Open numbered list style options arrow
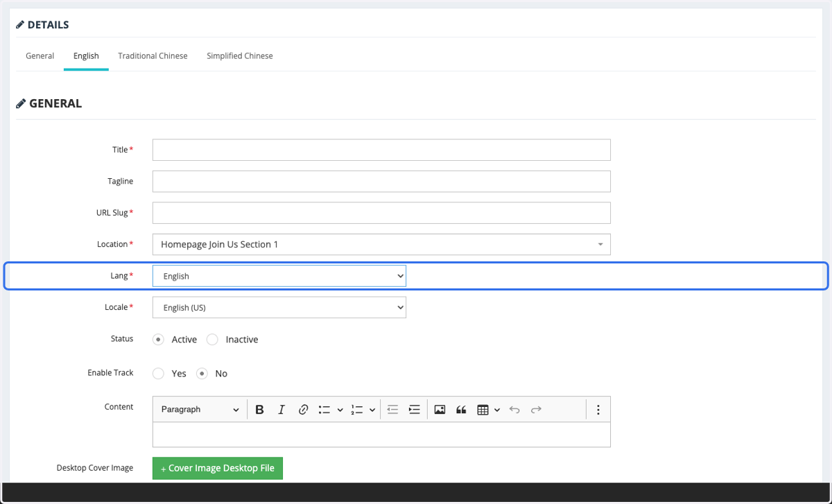 tap(372, 410)
